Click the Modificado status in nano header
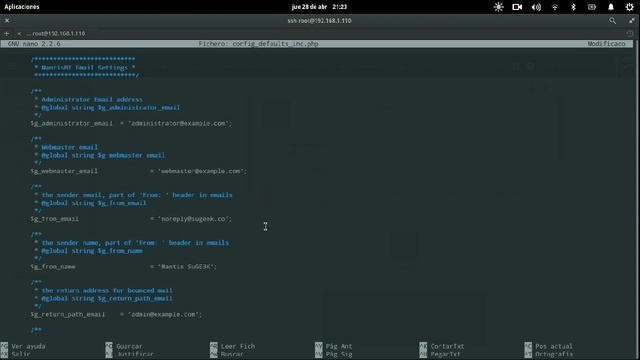640x360 pixels. pyautogui.click(x=607, y=44)
